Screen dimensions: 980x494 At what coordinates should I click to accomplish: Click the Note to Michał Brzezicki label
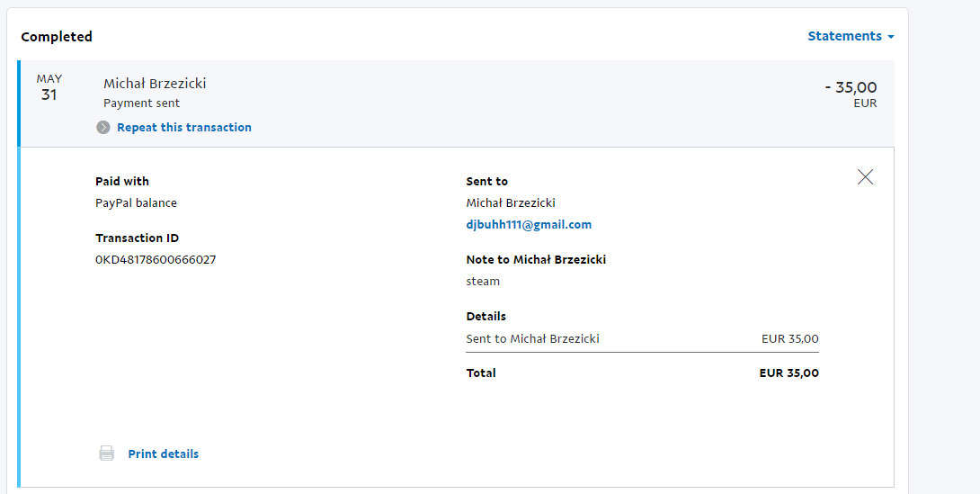[x=536, y=259]
